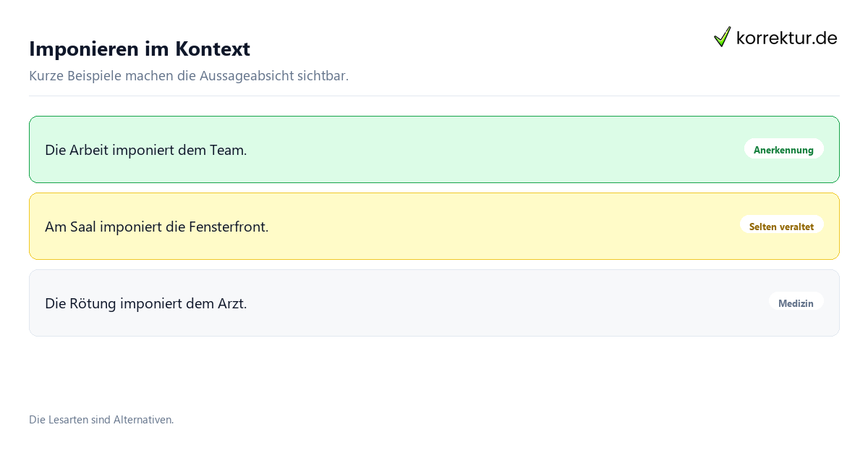
Task: Select the grey example card
Action: (x=434, y=303)
